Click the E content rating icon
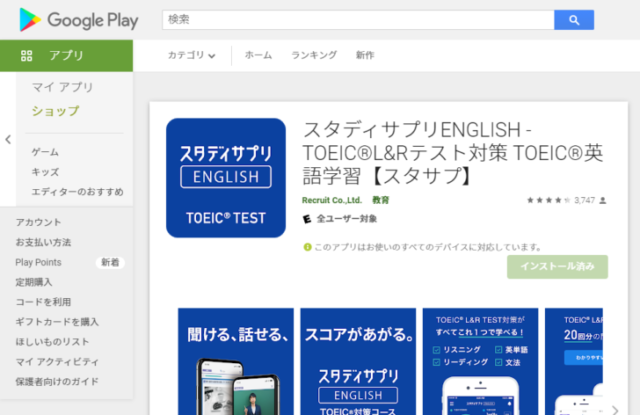Viewport: 640px width, 415px height. [307, 219]
